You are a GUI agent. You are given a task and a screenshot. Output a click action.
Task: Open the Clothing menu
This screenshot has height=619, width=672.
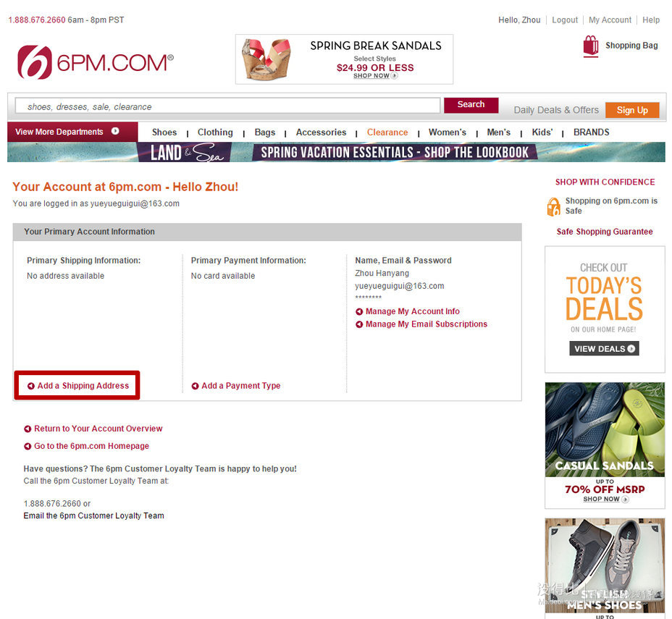coord(215,132)
